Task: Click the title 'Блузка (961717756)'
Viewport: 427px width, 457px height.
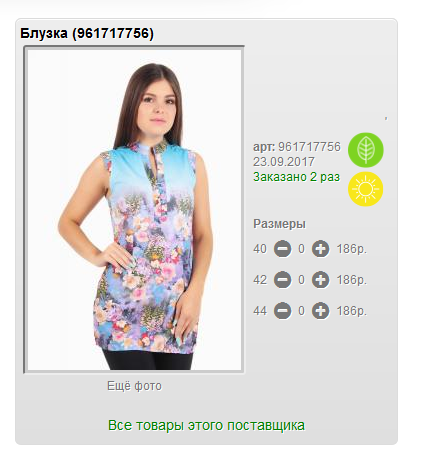Action: (87, 33)
